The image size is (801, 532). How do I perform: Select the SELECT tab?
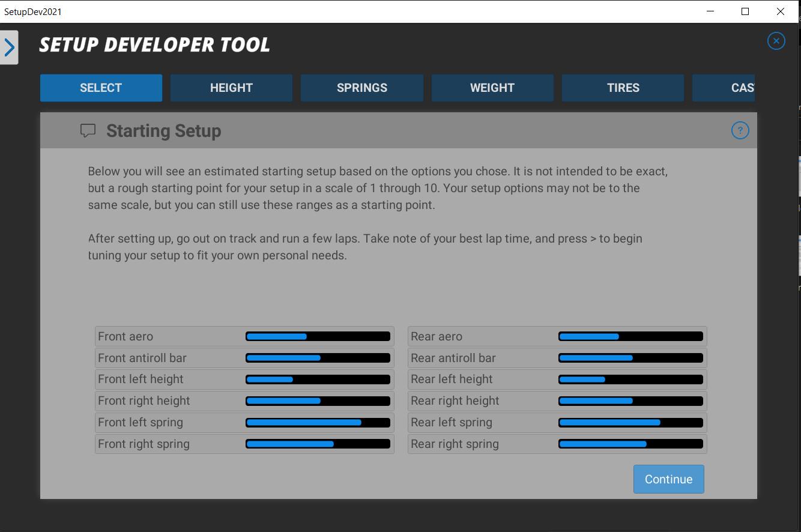[x=101, y=88]
